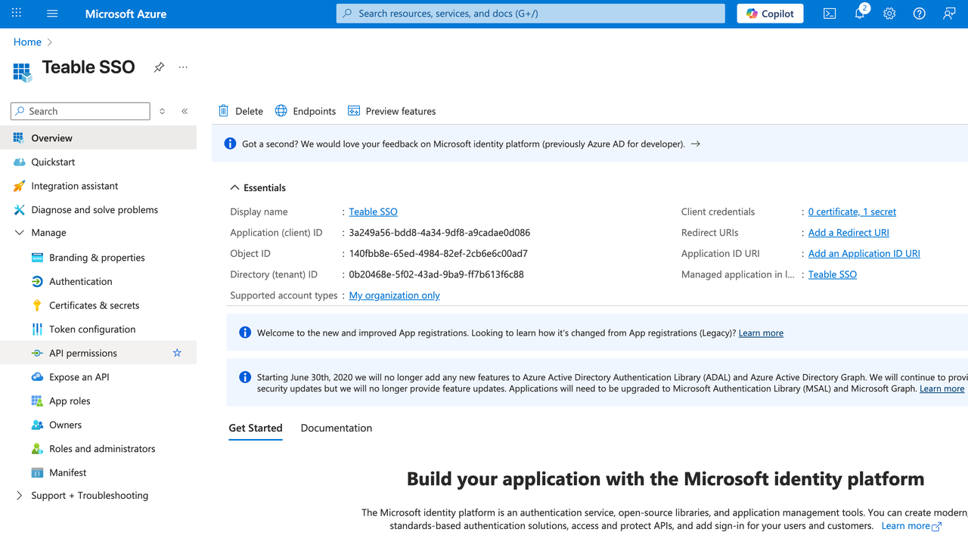The width and height of the screenshot is (968, 560).
Task: Click the Expose an API cloud icon
Action: pos(37,377)
